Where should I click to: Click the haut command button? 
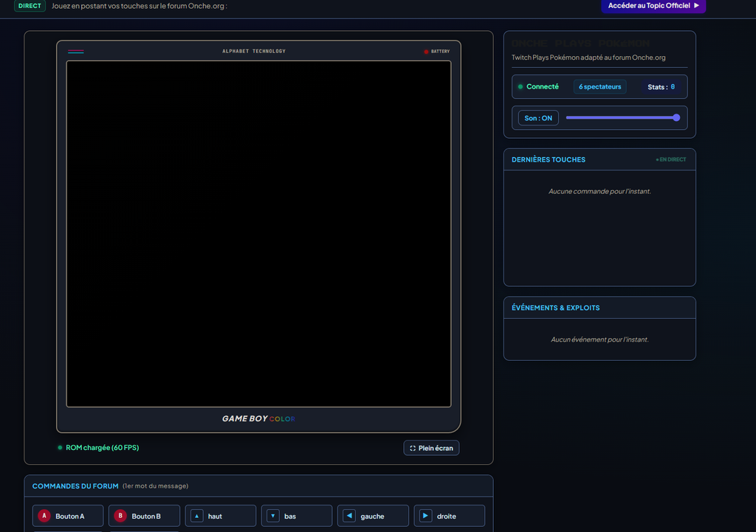[220, 516]
